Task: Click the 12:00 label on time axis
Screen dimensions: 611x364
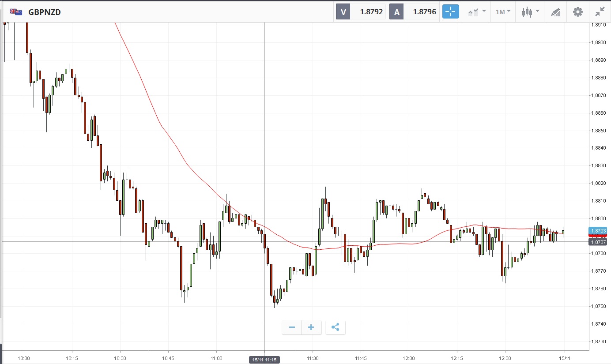Action: click(x=409, y=358)
